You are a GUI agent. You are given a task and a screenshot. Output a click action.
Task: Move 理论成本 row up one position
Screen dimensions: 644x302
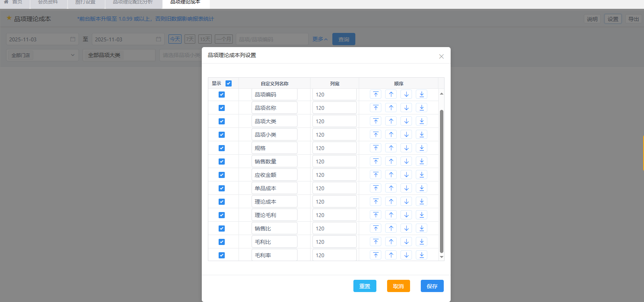(x=391, y=202)
